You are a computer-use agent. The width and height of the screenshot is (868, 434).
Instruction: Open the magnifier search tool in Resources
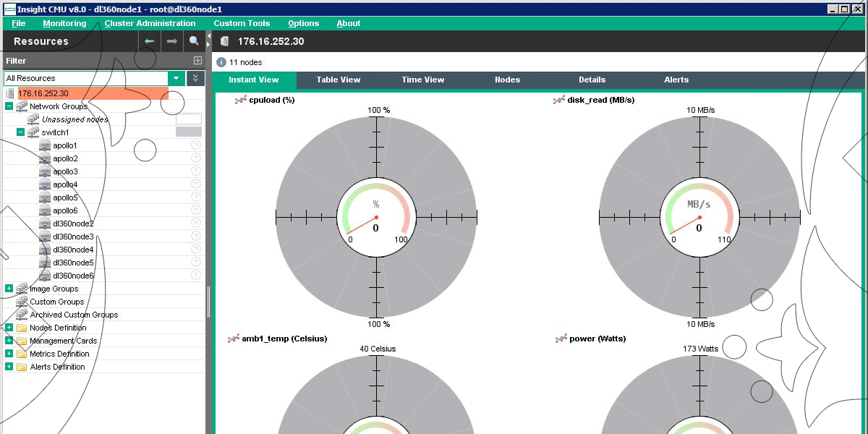(x=194, y=41)
